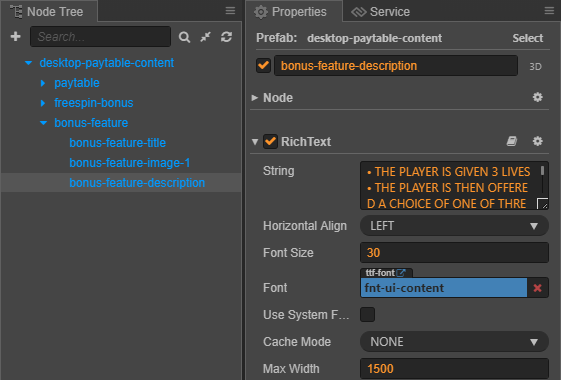This screenshot has width=561, height=380.
Task: Enable the Use System Font checkbox
Action: 367,315
